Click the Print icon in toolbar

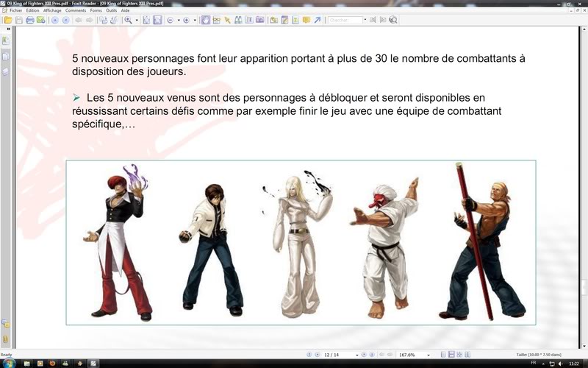[x=30, y=20]
